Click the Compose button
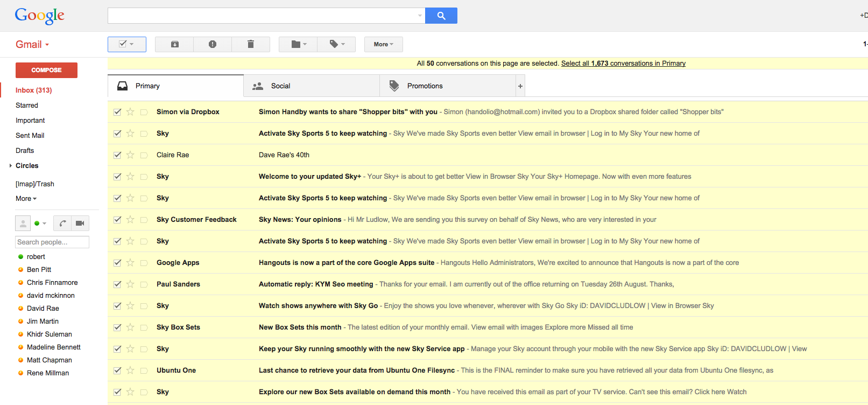 pos(46,70)
